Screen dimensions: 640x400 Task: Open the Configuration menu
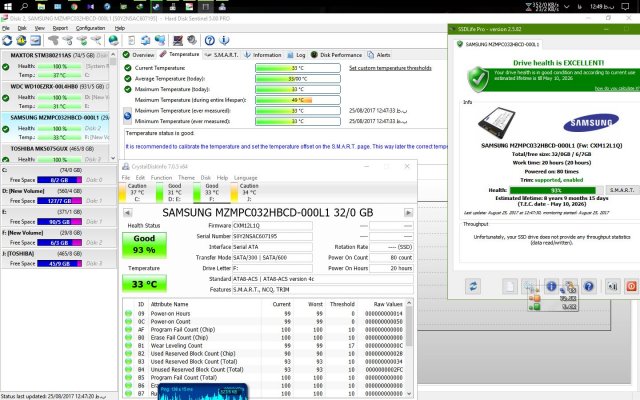[x=90, y=28]
